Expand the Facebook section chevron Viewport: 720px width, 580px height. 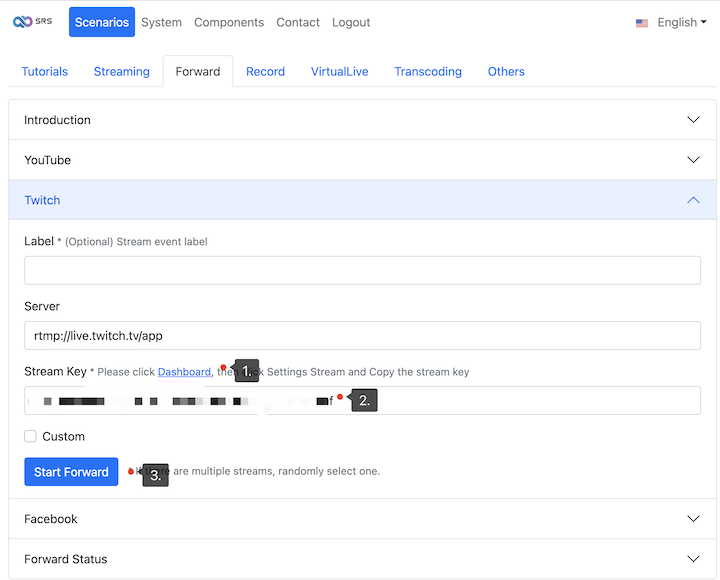[693, 518]
